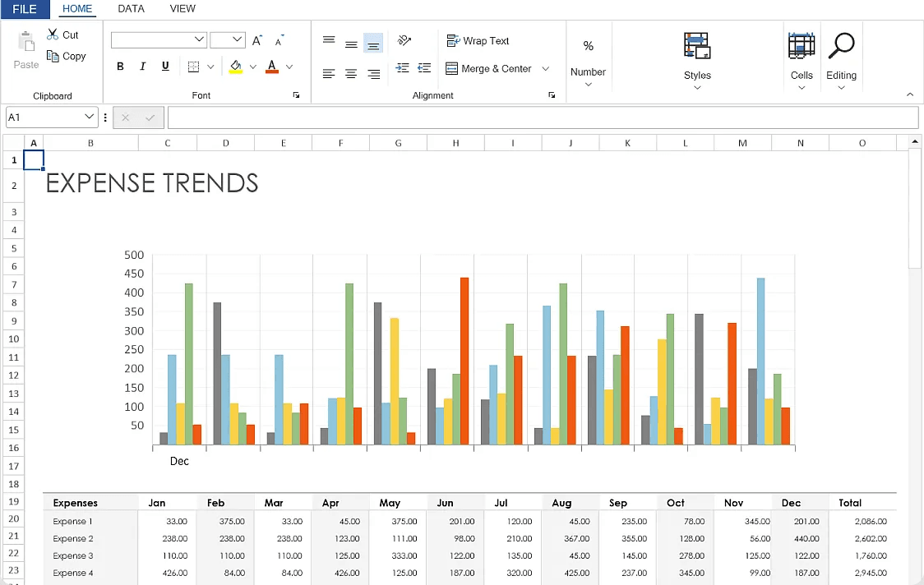Click inside the formula bar
This screenshot has width=924, height=585.
(x=543, y=117)
